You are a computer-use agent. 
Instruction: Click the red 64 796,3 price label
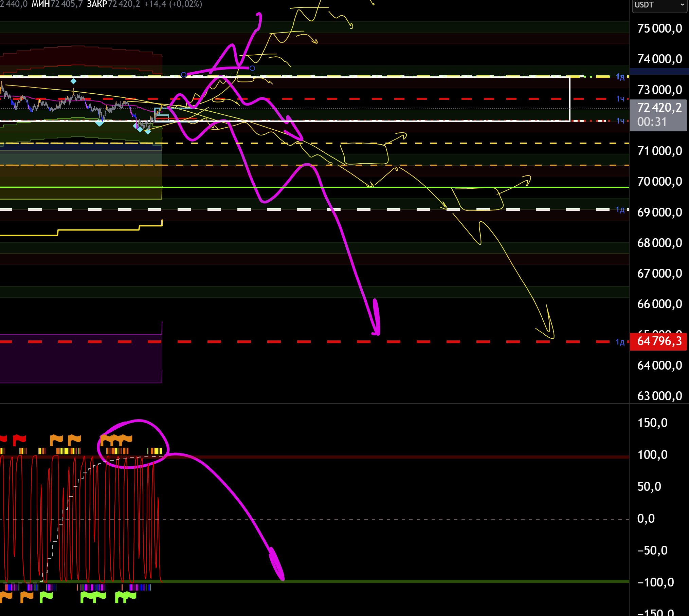point(659,341)
